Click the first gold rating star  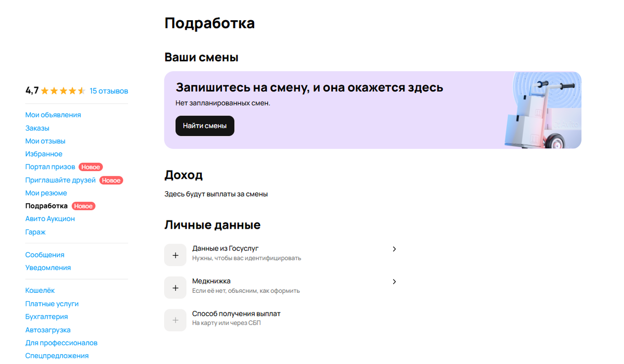tap(45, 90)
